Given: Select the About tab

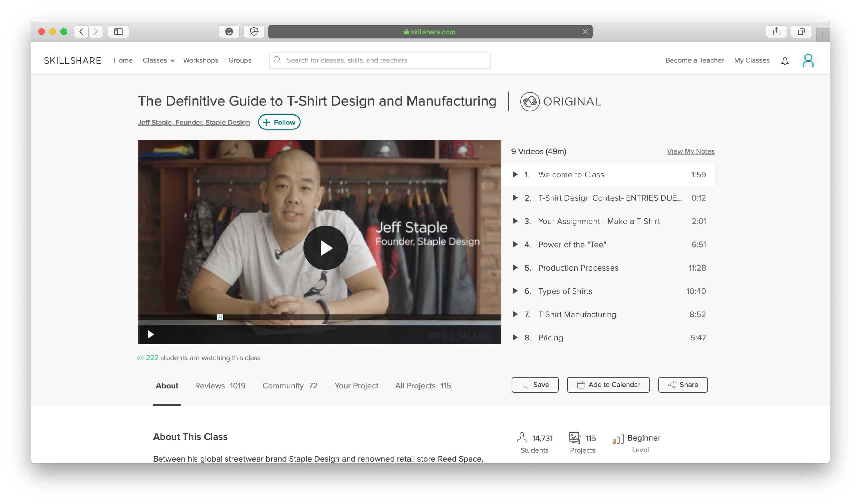Looking at the screenshot, I should pyautogui.click(x=167, y=386).
